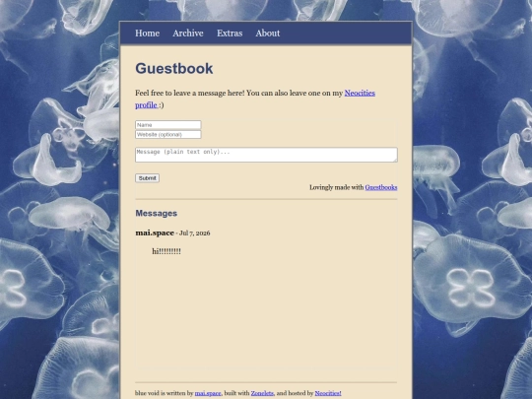Visit the About page

coord(268,33)
